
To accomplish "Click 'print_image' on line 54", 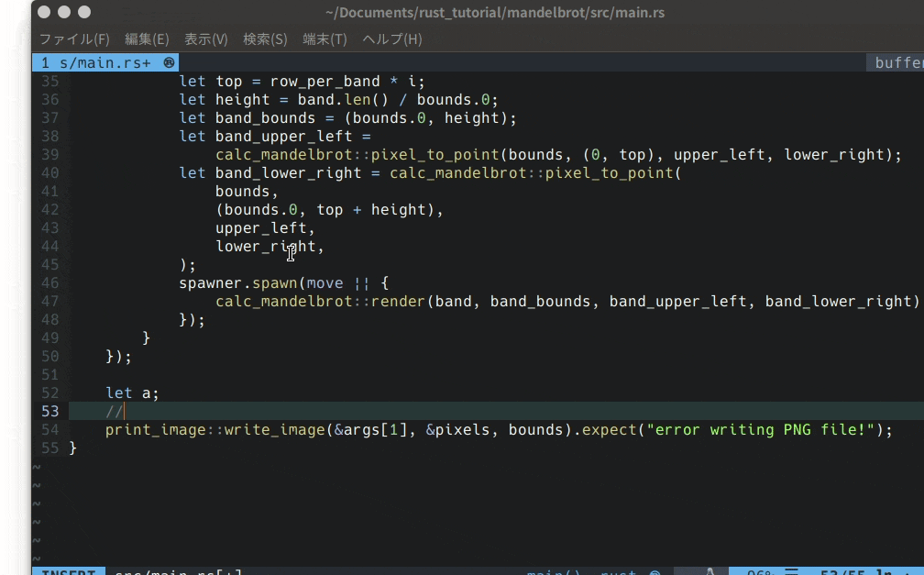I will tap(156, 429).
